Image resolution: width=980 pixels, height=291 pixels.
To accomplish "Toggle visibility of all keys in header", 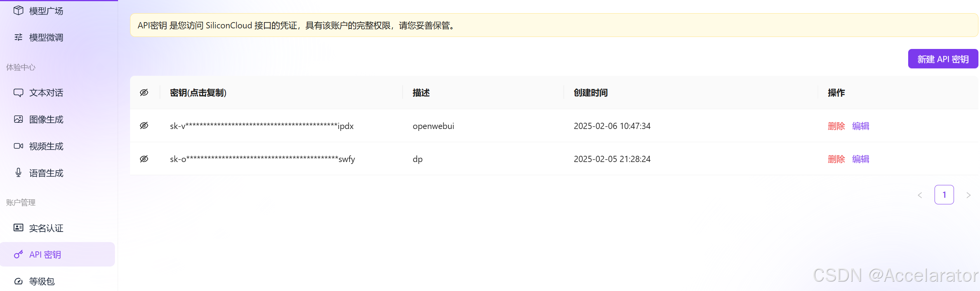I will pos(144,92).
